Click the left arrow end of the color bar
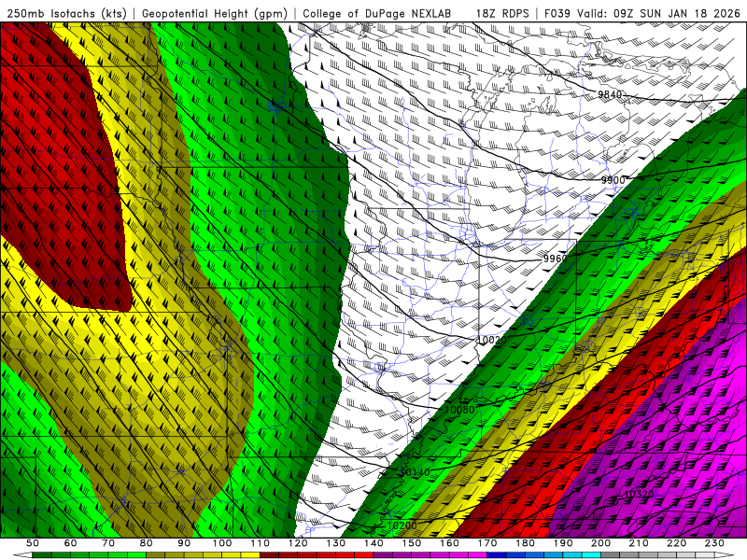 click(x=22, y=554)
